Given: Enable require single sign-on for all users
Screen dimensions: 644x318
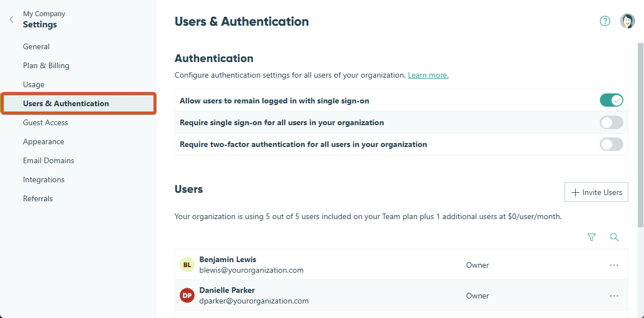Looking at the screenshot, I should click(612, 122).
